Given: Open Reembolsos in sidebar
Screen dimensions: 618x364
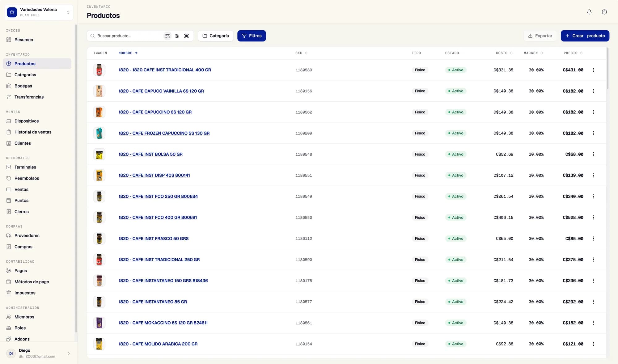Looking at the screenshot, I should 37,178.
